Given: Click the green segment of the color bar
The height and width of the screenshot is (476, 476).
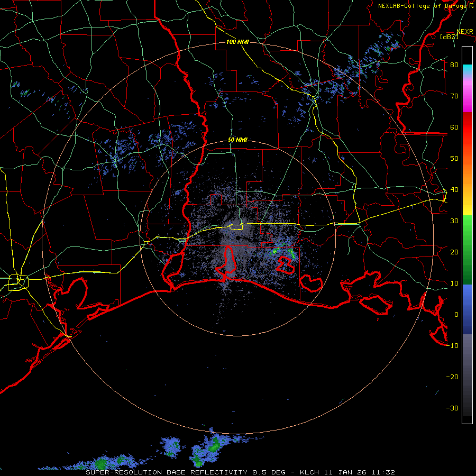Looking at the screenshot, I should (467, 250).
